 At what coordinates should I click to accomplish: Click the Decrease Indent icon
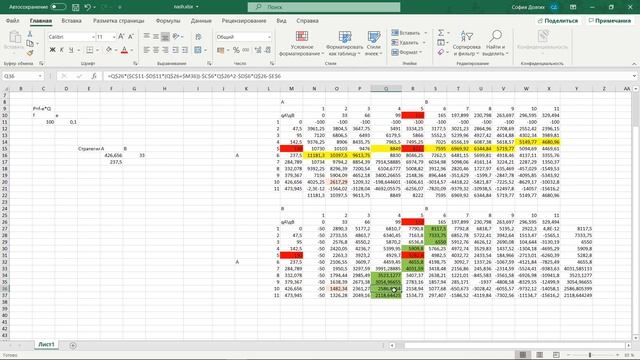pos(176,50)
